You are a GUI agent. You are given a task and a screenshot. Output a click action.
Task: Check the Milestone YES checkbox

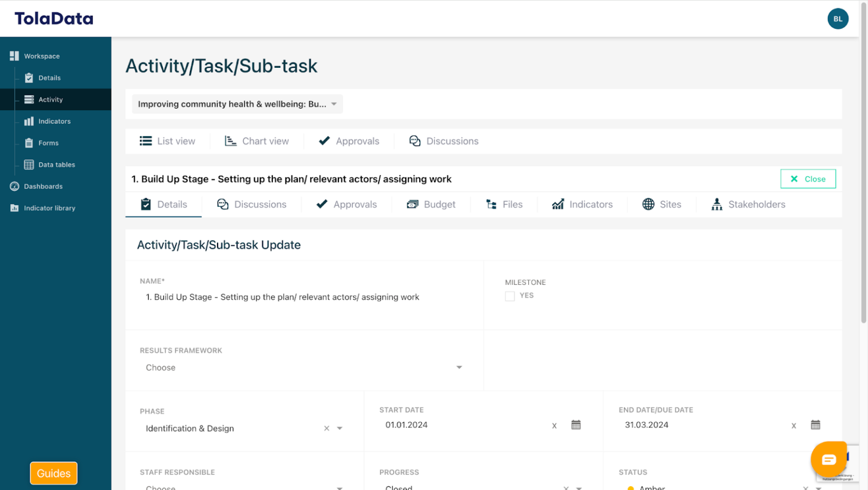tap(510, 296)
